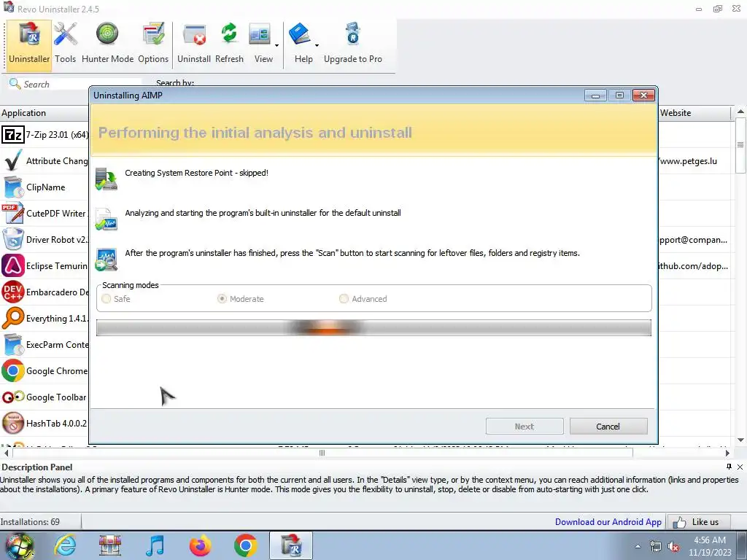Click the Website column header
The width and height of the screenshot is (747, 560).
click(x=694, y=113)
